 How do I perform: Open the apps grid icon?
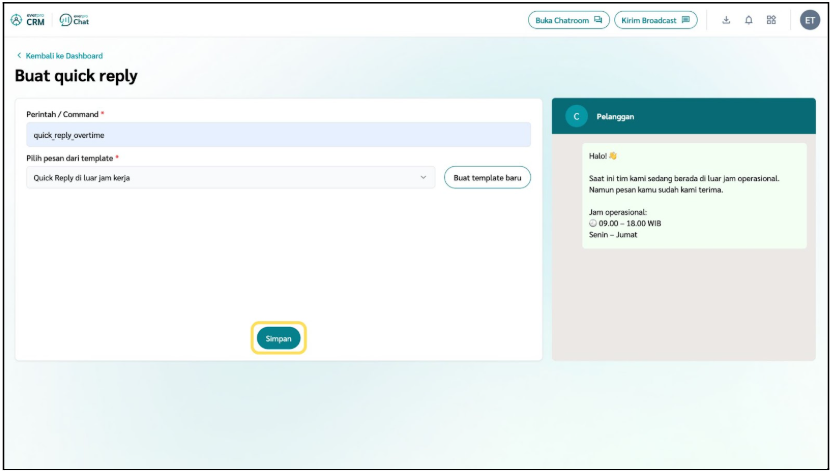tap(771, 20)
